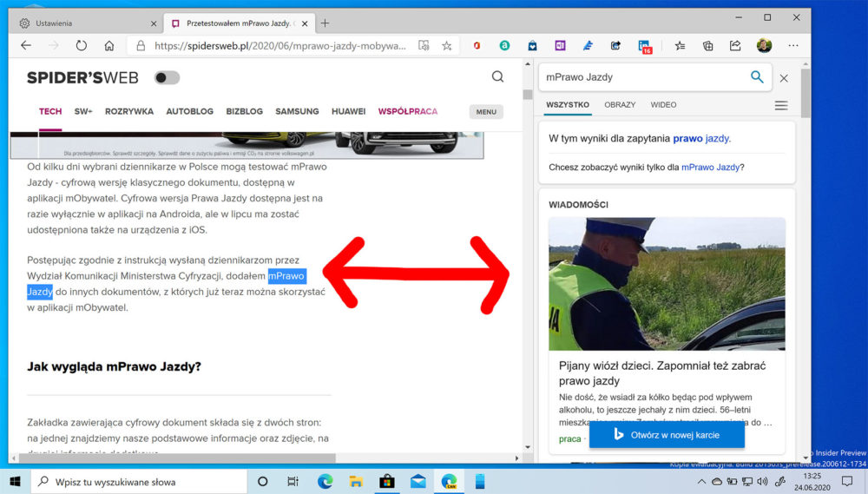
Task: Open the shopping bag extension icon
Action: (532, 46)
